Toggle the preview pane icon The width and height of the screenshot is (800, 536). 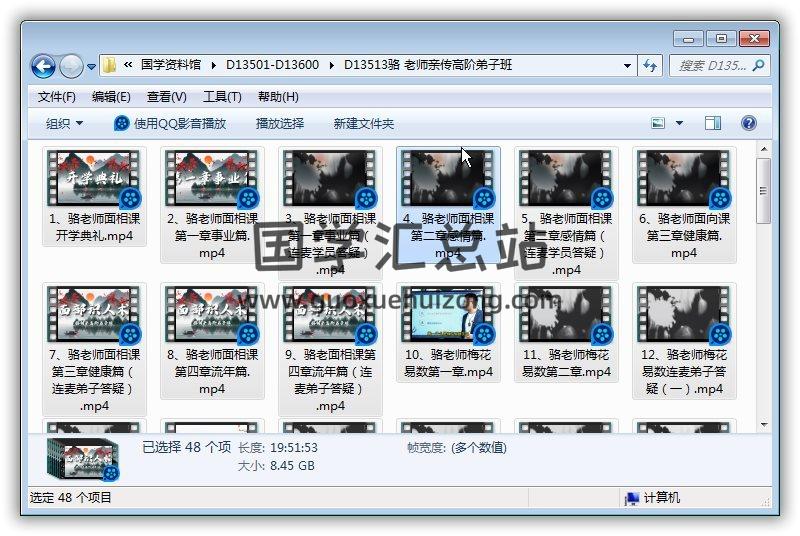point(713,123)
